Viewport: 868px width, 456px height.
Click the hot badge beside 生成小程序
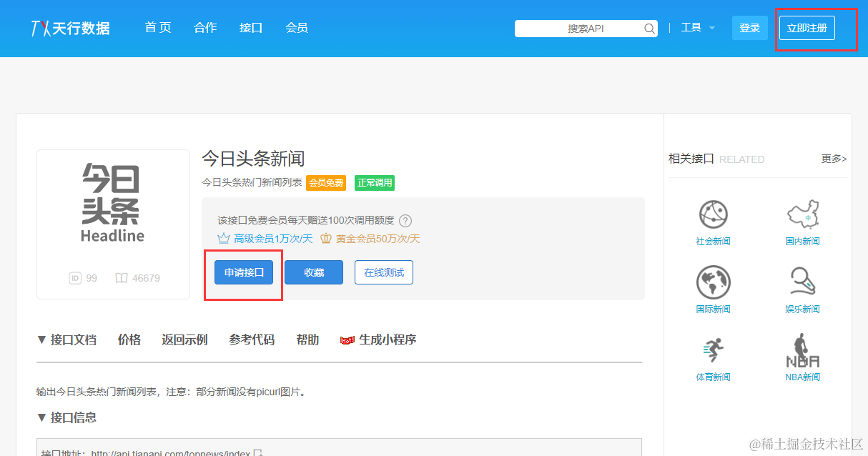click(x=347, y=340)
